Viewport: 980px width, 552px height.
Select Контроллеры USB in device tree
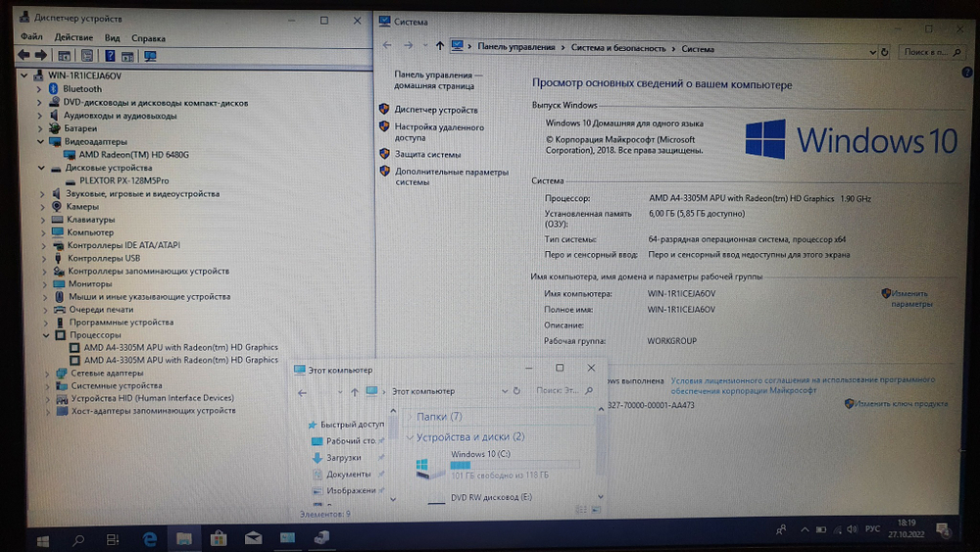tap(103, 258)
